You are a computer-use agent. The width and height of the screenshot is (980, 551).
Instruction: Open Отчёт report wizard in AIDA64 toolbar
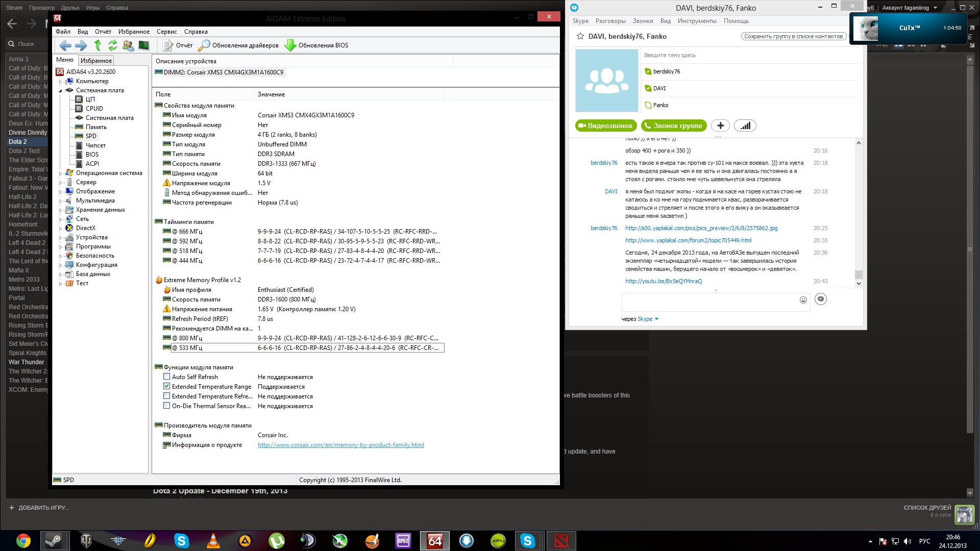pyautogui.click(x=178, y=45)
